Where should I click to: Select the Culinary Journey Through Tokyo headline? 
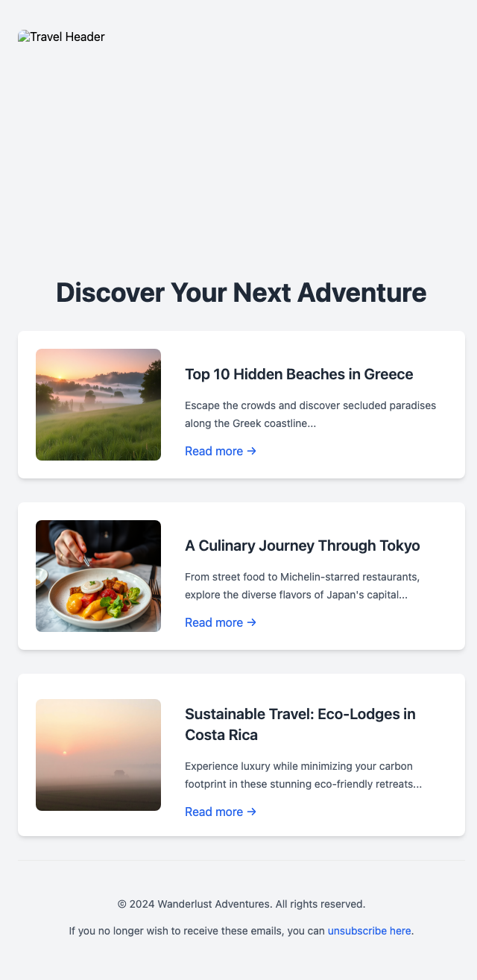[302, 546]
